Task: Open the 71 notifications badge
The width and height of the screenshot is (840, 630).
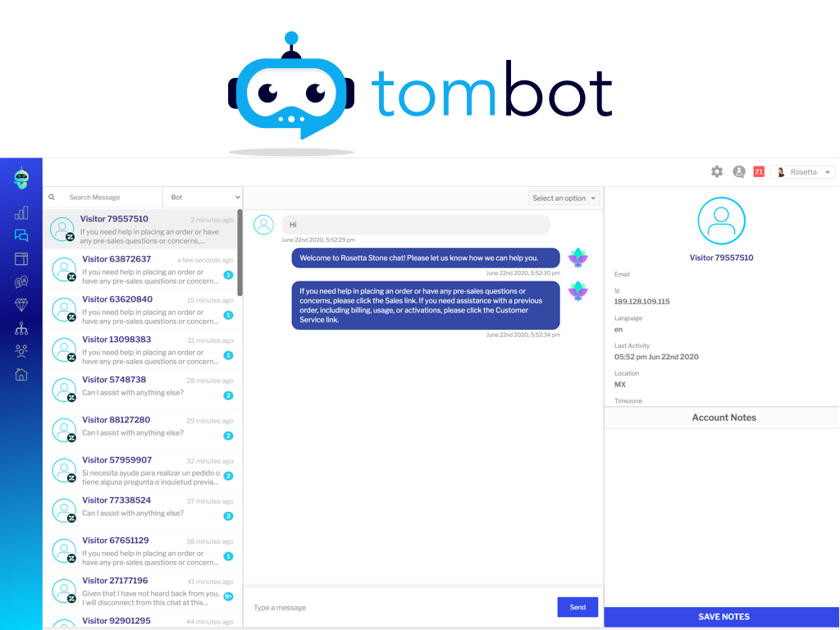Action: pyautogui.click(x=759, y=171)
